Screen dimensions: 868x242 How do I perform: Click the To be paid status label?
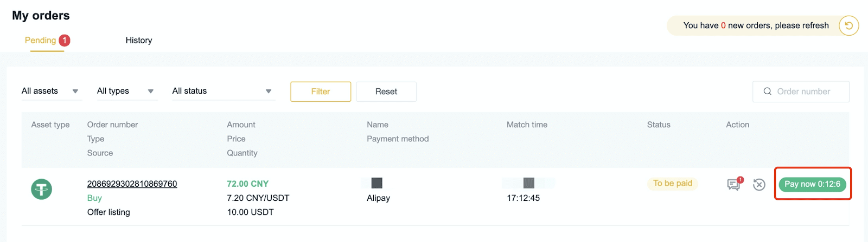673,184
